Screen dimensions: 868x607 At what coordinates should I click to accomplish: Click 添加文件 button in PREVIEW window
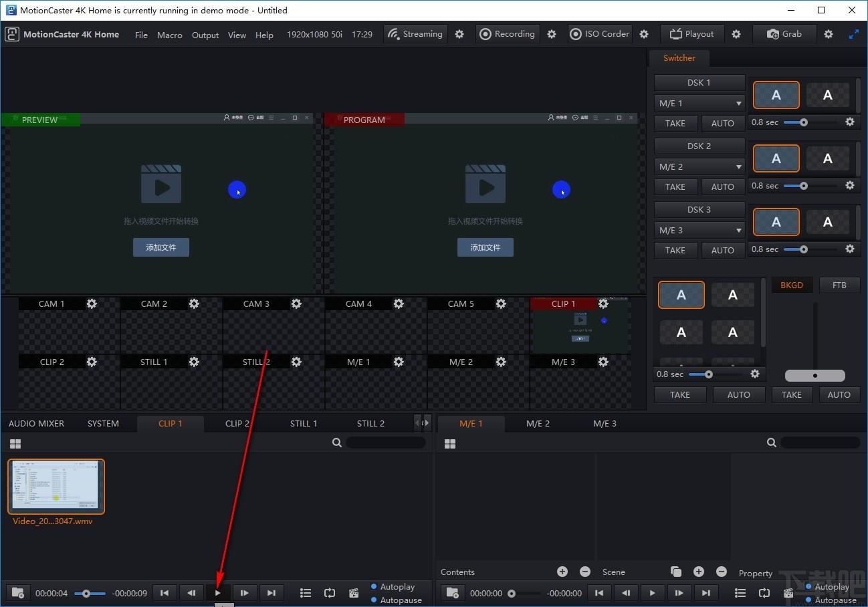click(161, 247)
